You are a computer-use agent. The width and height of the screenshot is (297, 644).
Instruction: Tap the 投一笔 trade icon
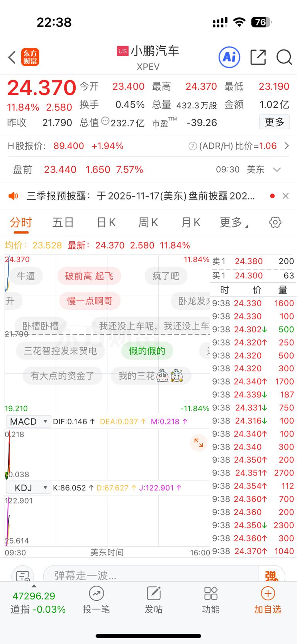click(x=96, y=600)
